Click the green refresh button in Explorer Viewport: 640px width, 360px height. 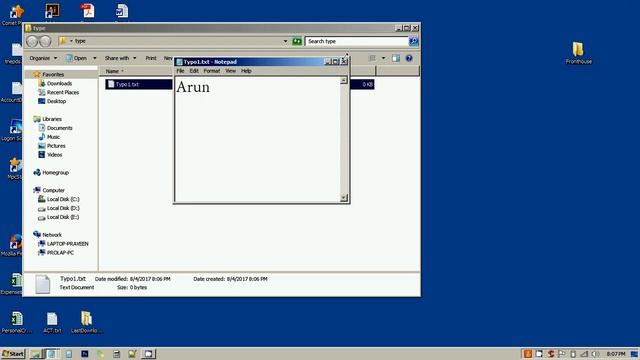pos(297,41)
